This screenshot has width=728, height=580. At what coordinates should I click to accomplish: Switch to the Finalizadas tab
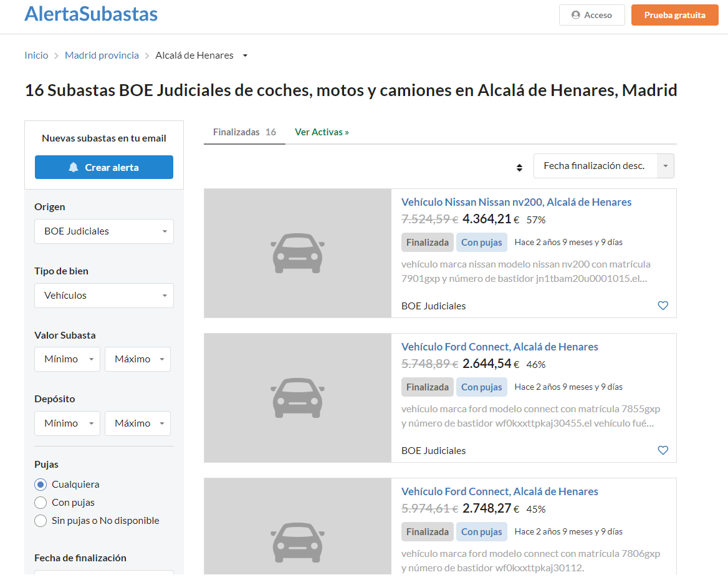pos(244,132)
